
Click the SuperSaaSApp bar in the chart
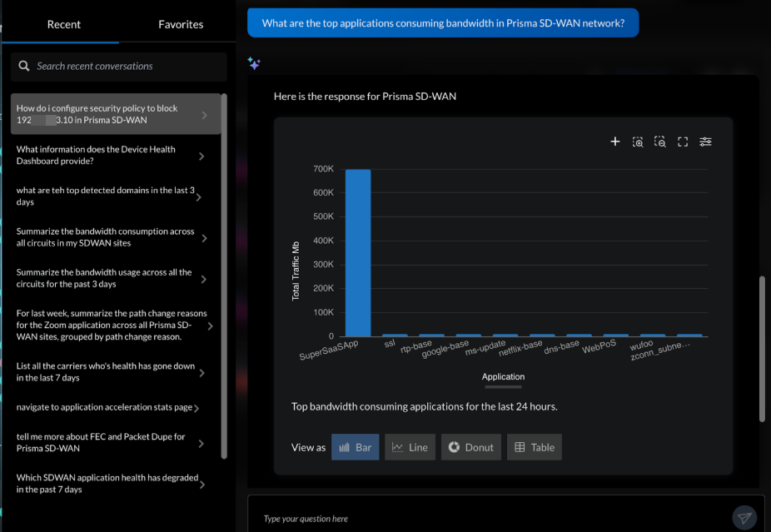click(x=358, y=250)
